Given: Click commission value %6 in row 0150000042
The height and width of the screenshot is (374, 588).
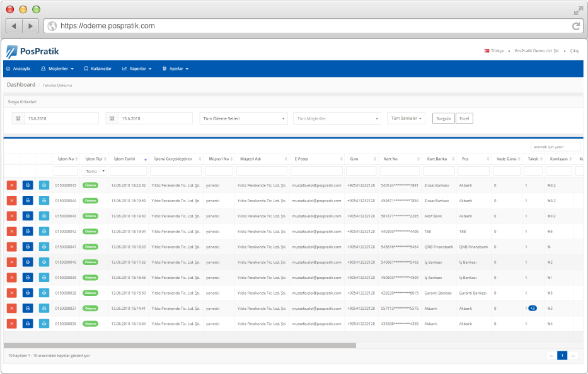Looking at the screenshot, I should tap(550, 231).
